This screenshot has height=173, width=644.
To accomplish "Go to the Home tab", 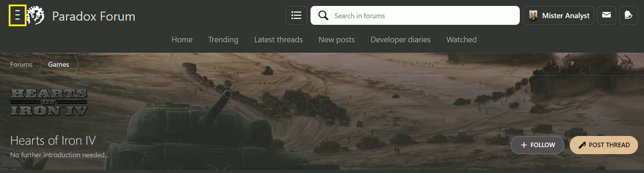I will point(182,39).
